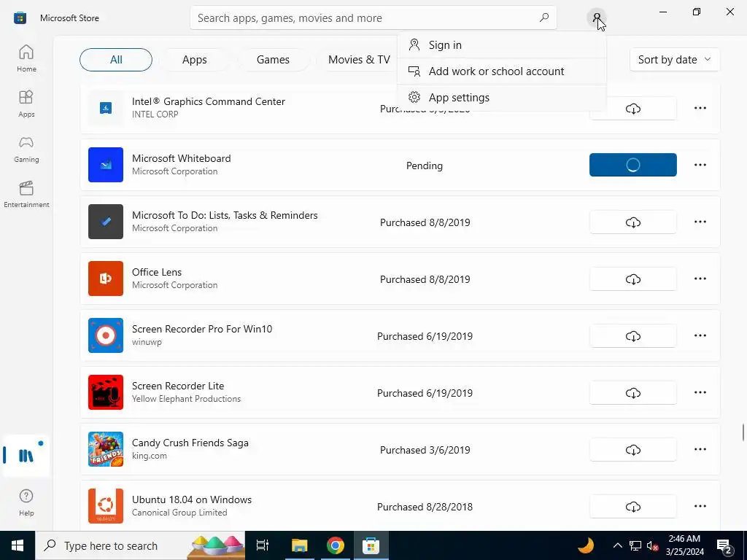The width and height of the screenshot is (747, 560).
Task: Expand the Sort by date dropdown
Action: coord(674,60)
